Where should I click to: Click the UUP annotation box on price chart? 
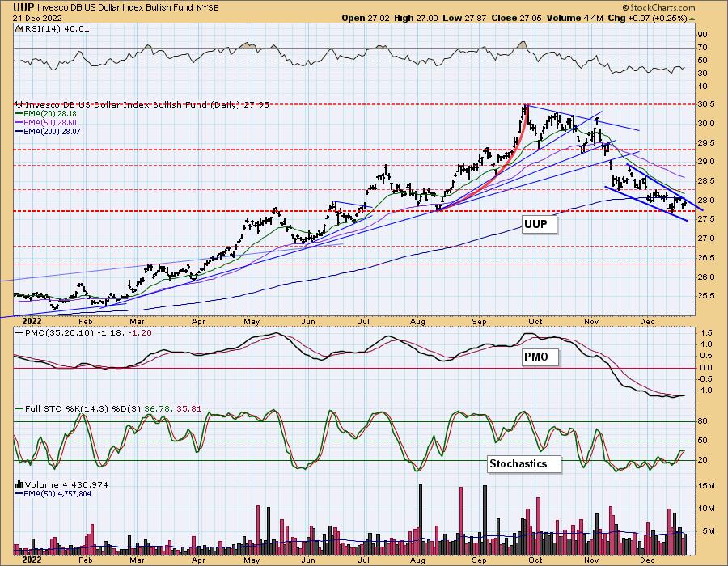(539, 225)
